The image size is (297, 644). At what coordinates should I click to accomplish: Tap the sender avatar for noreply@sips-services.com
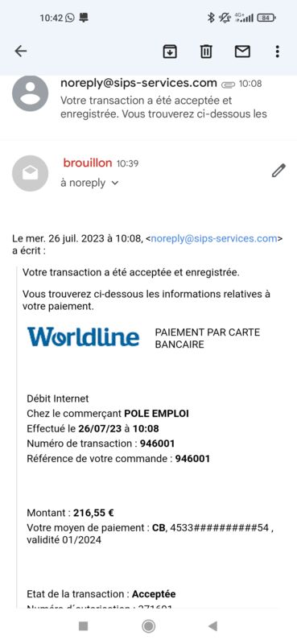[31, 93]
